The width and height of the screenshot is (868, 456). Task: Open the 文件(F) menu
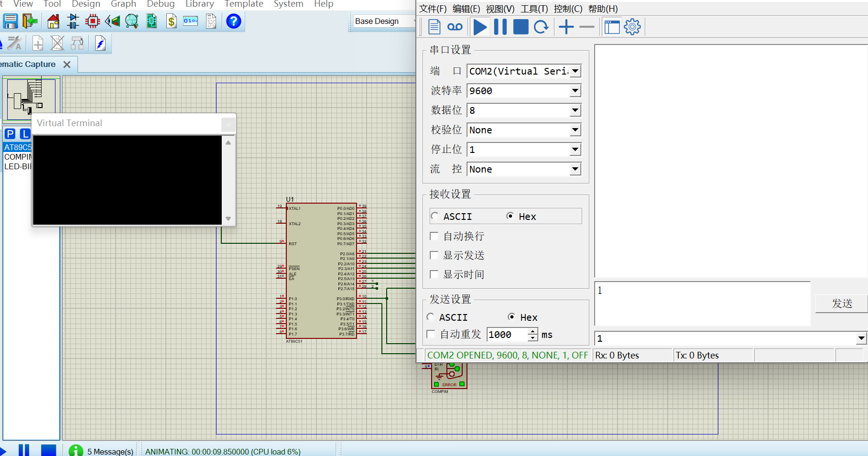point(433,9)
